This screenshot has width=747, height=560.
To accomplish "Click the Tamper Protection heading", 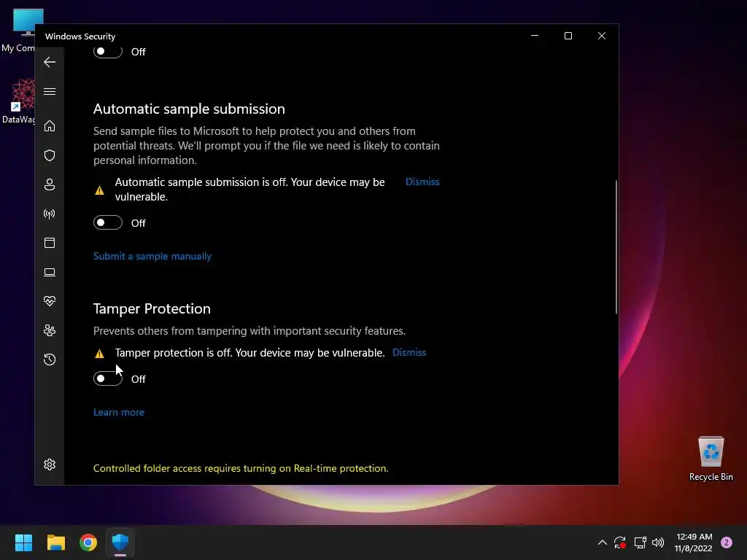I will [152, 308].
